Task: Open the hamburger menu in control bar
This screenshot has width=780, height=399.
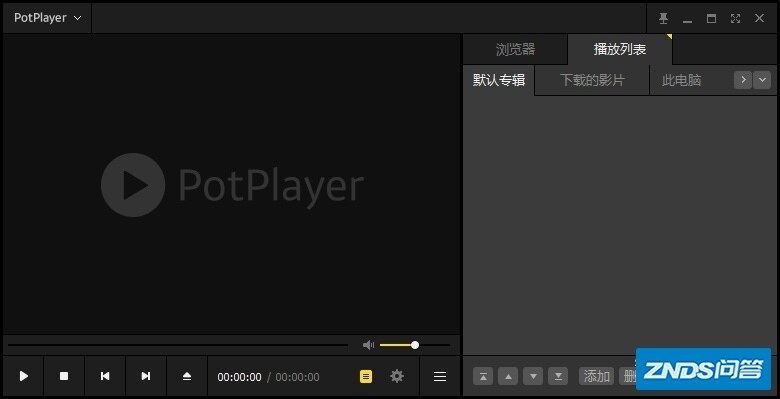Action: coord(440,377)
